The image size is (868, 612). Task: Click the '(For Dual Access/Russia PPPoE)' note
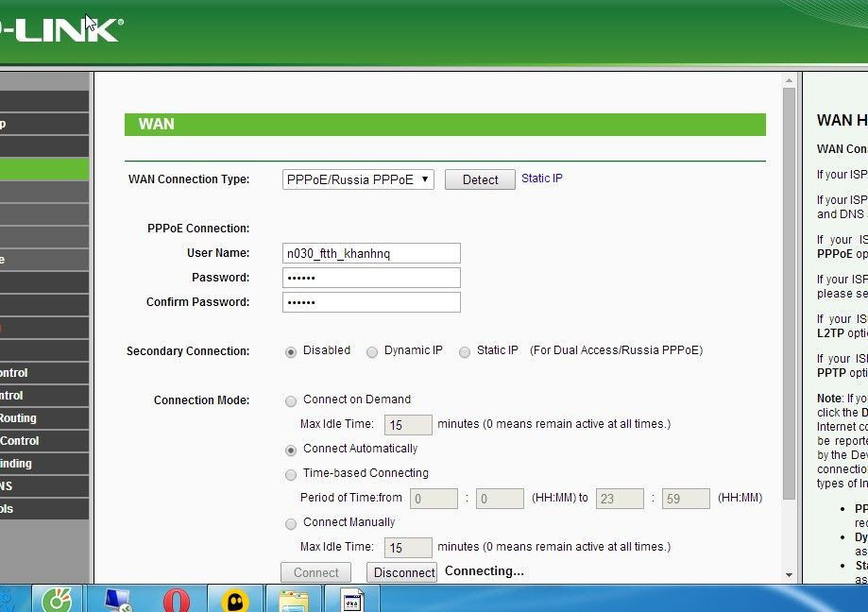coord(616,350)
